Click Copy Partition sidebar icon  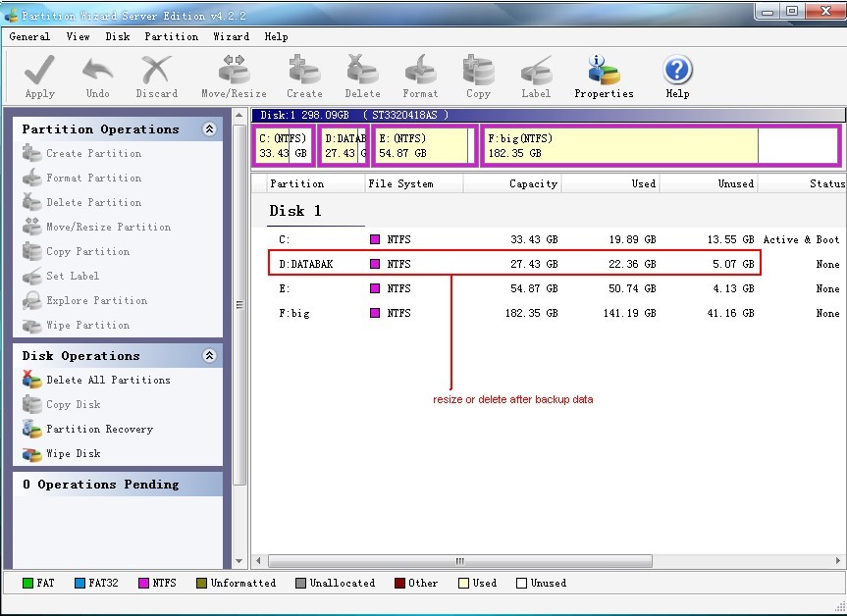click(31, 251)
